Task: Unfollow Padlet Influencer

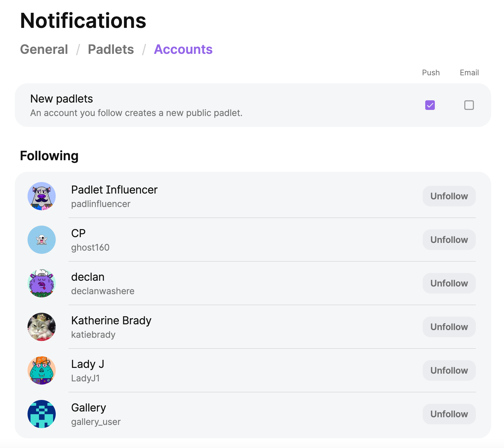Action: pos(449,196)
